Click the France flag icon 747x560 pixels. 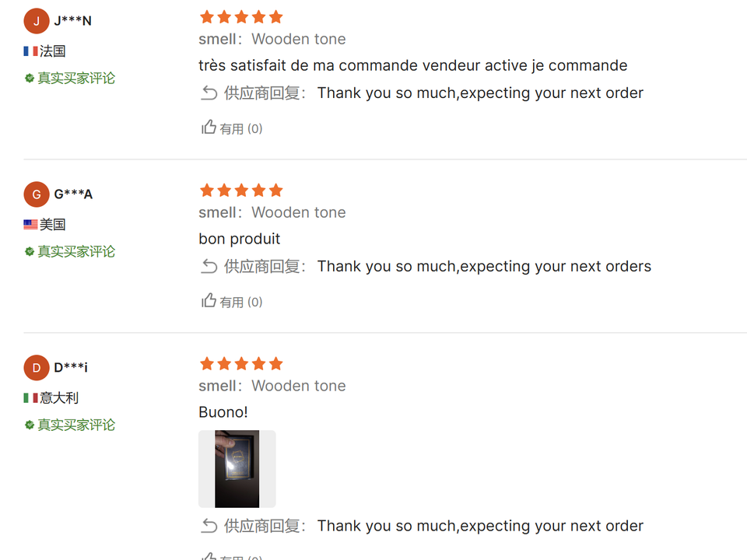[x=30, y=51]
